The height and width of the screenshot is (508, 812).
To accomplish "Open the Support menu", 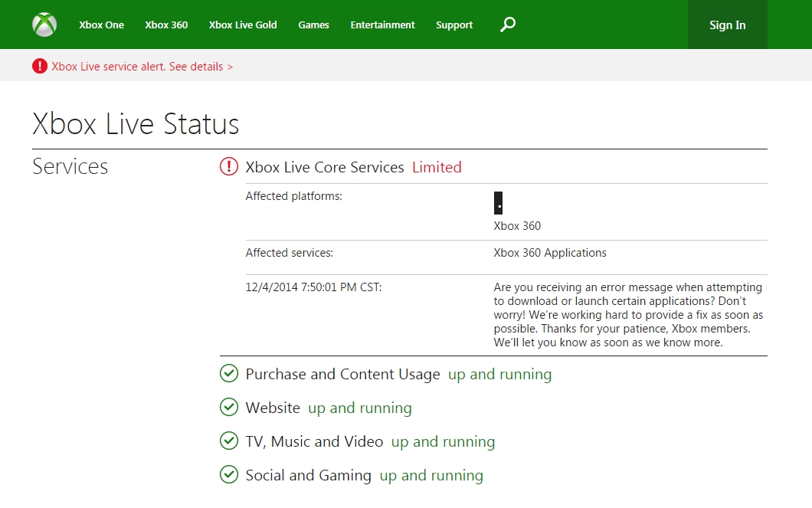I will click(454, 25).
